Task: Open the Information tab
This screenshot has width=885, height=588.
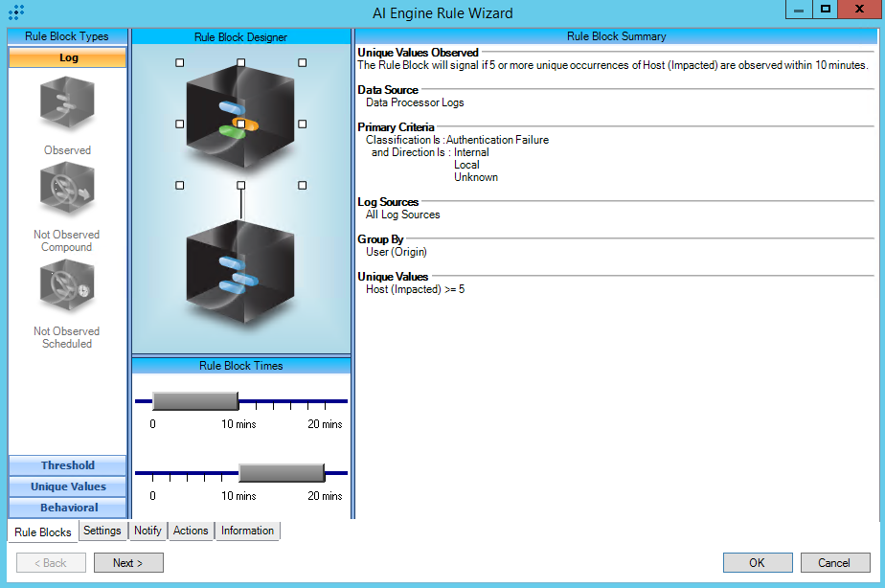Action: pos(247,531)
